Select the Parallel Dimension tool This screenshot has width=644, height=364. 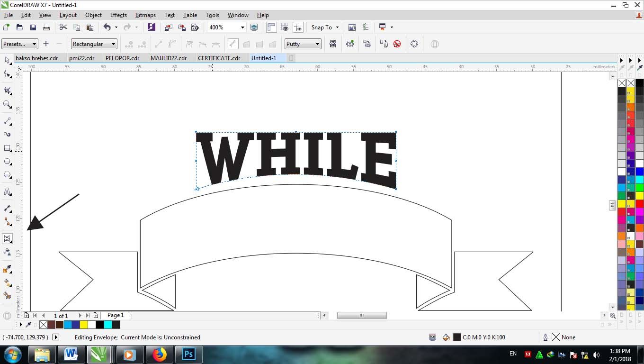tap(7, 208)
